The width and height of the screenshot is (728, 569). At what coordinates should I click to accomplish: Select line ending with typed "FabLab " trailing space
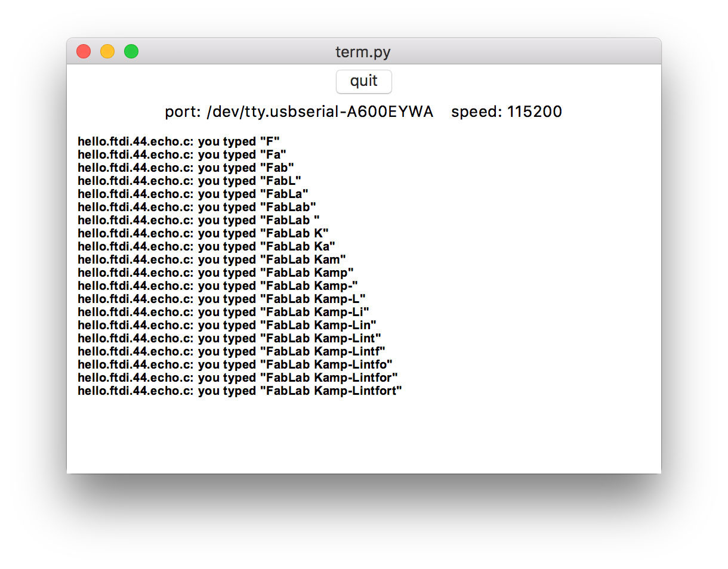pos(199,221)
